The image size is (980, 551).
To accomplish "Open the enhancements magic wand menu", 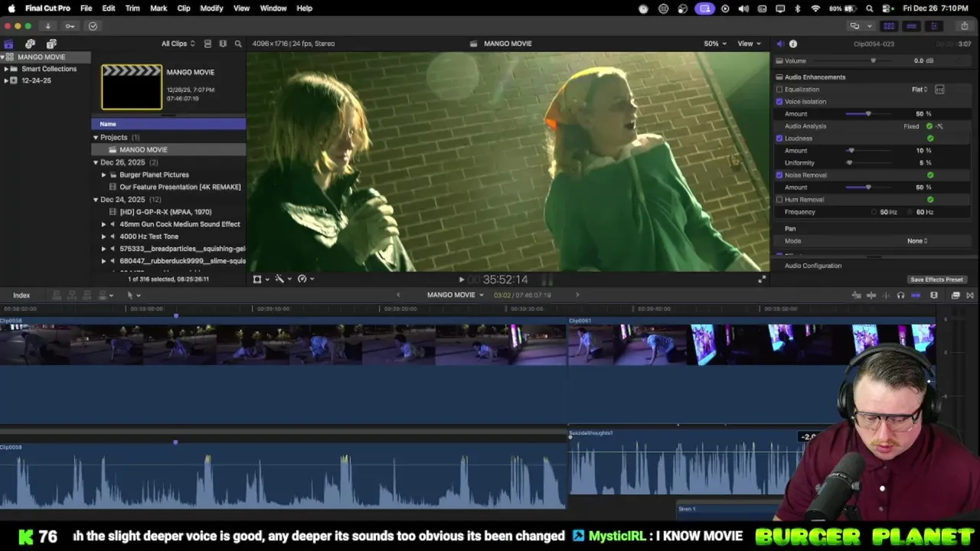I will click(x=282, y=279).
